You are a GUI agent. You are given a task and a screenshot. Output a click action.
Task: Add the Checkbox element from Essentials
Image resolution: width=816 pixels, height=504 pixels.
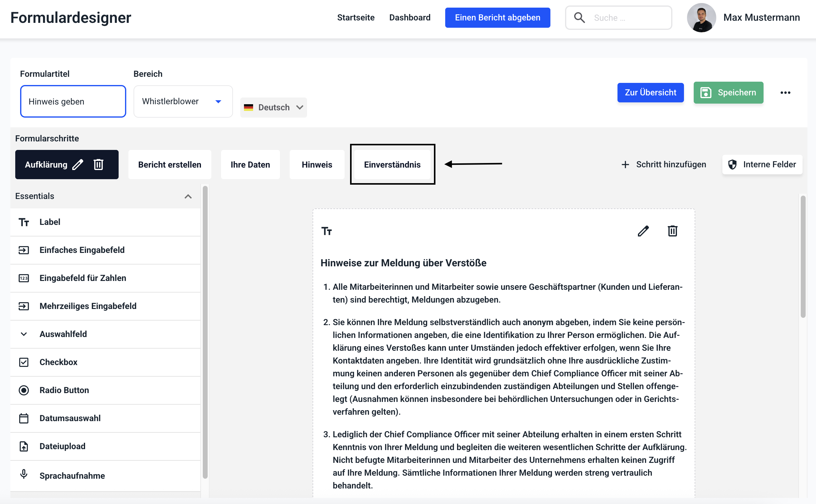(58, 362)
